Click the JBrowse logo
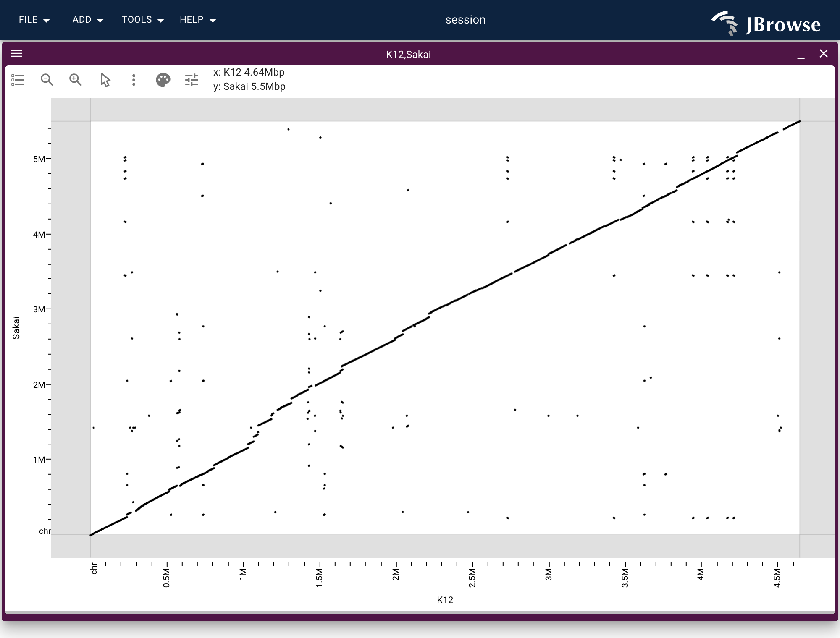 766,24
